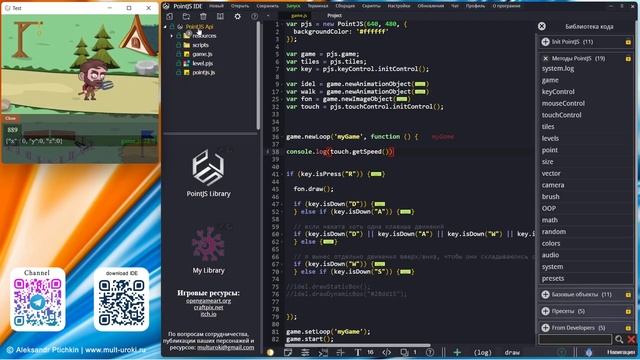
Task: Click the round help icon beside the gear
Action: pos(254,16)
